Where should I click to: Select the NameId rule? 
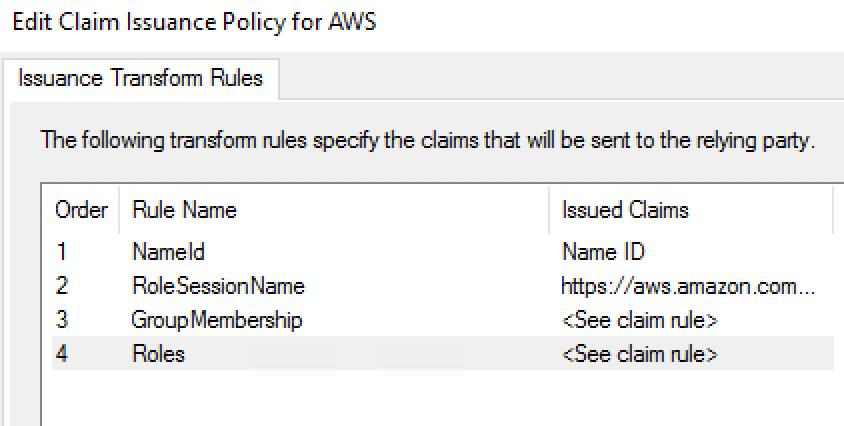pos(168,252)
